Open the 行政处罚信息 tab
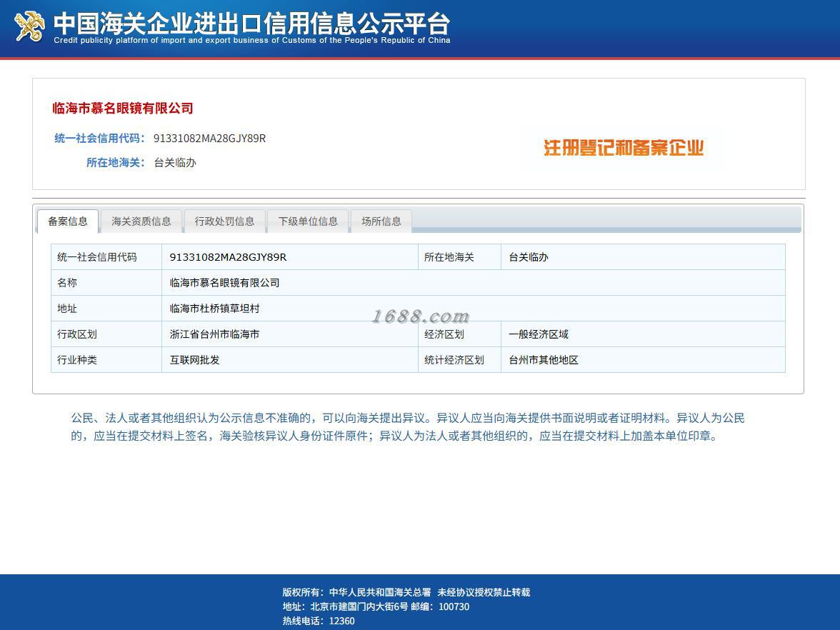Viewport: 840px width, 630px height. [224, 221]
